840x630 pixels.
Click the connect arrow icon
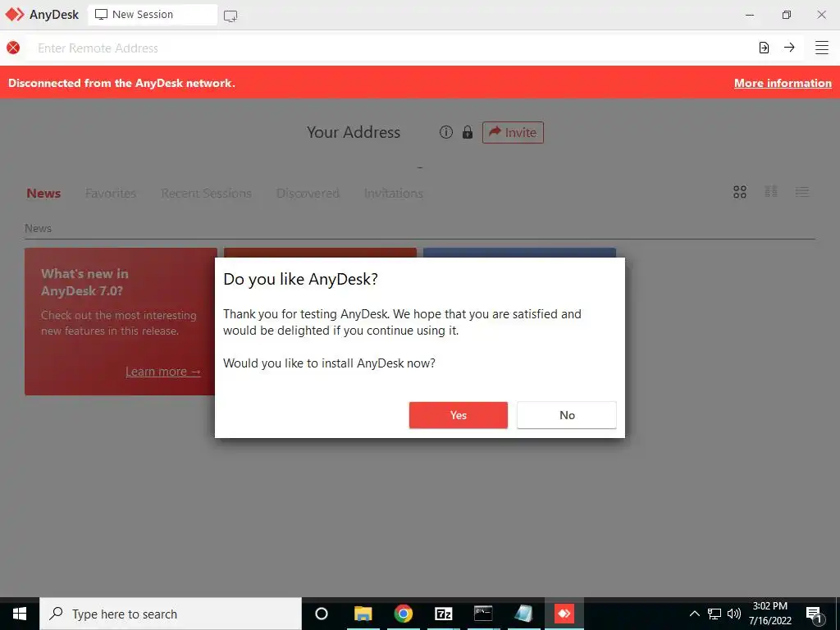click(789, 48)
